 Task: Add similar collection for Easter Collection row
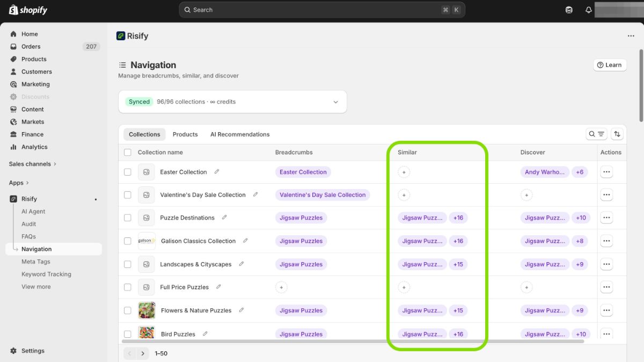coord(404,172)
